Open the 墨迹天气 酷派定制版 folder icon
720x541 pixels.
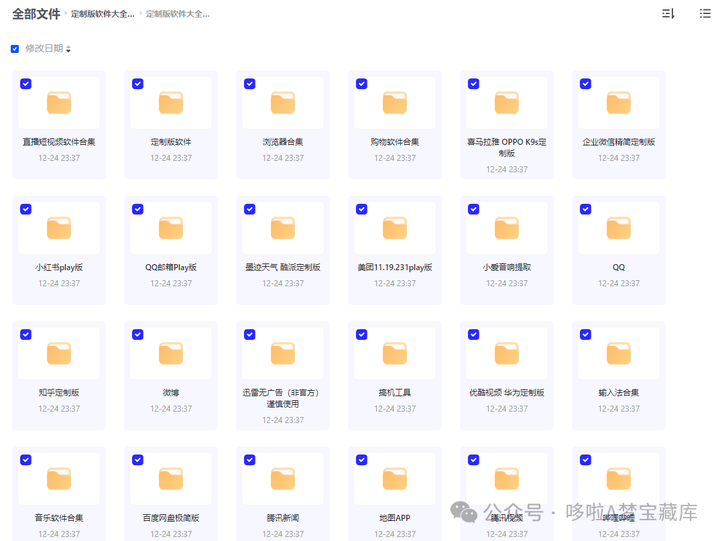[x=283, y=228]
